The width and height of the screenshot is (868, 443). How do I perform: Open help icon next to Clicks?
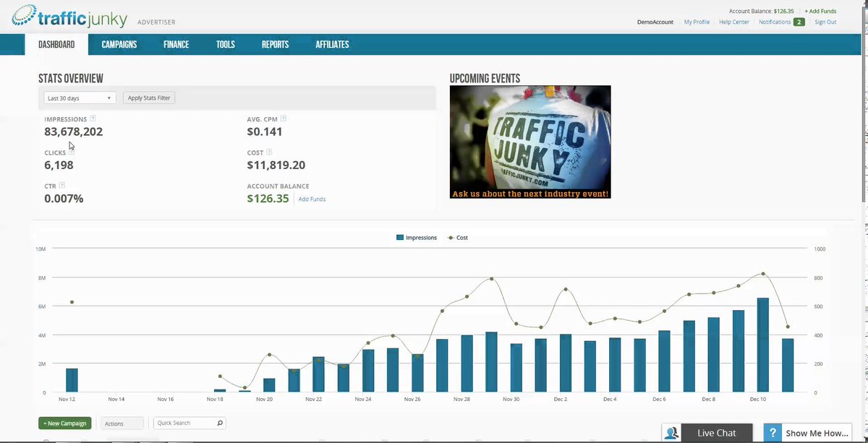(71, 152)
